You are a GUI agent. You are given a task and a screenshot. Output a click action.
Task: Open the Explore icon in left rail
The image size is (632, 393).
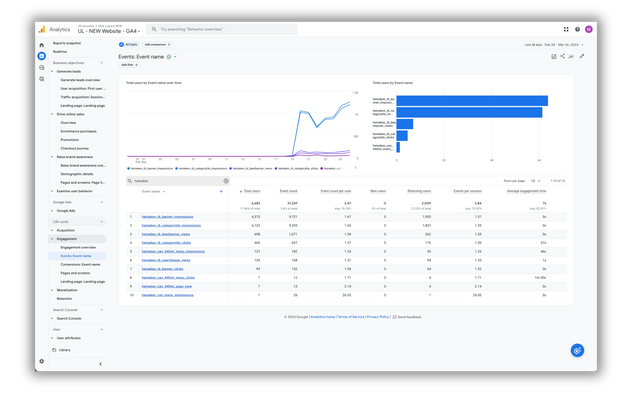click(42, 67)
